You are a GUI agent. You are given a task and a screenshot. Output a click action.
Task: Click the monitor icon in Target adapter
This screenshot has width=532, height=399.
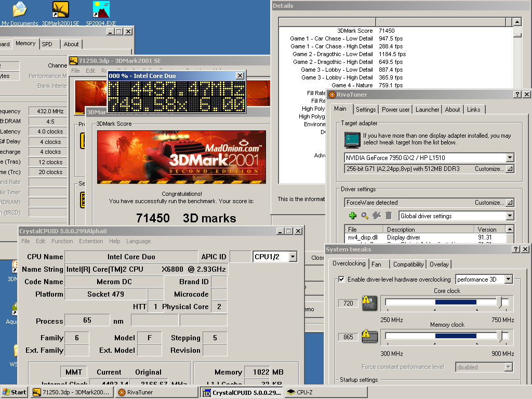click(x=352, y=140)
